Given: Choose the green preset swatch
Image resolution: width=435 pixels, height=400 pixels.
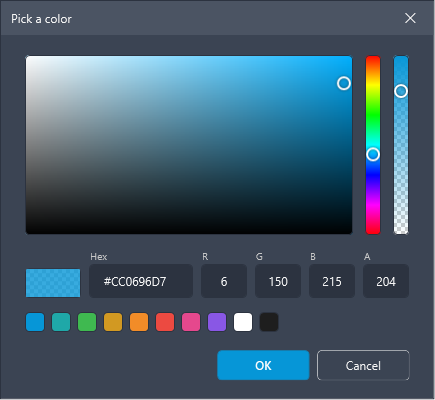Looking at the screenshot, I should click(x=87, y=322).
